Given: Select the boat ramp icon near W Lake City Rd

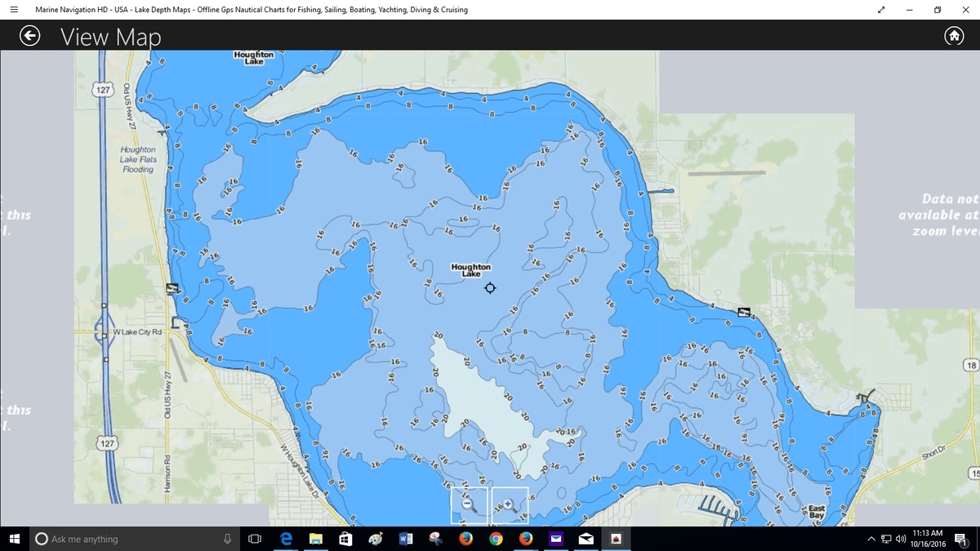Looking at the screenshot, I should tap(171, 288).
